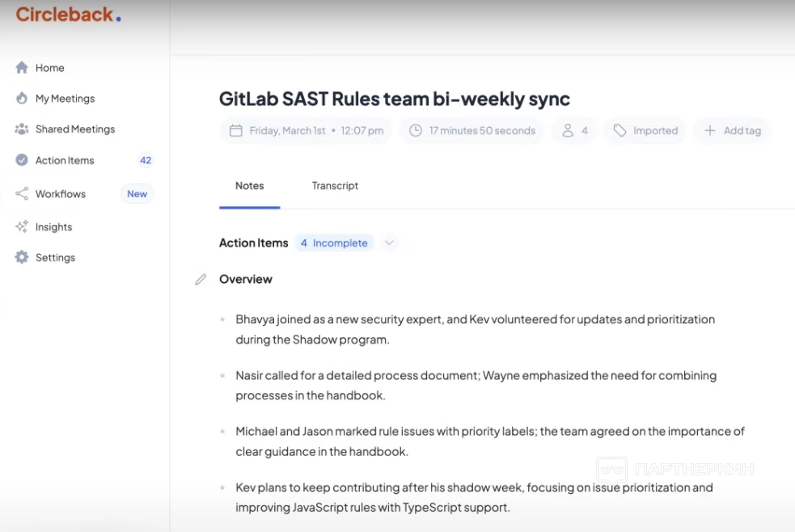The height and width of the screenshot is (532, 795).
Task: Click the Home house icon
Action: (22, 67)
